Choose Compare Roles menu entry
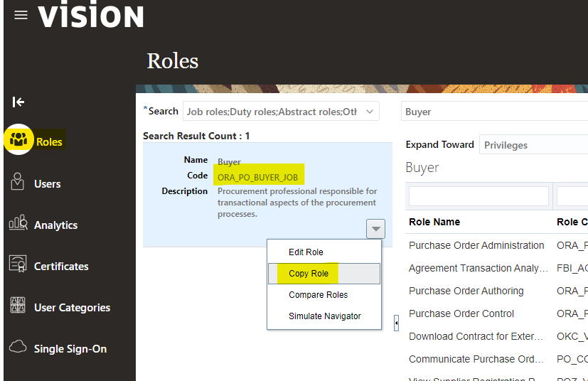The height and width of the screenshot is (381, 588). click(318, 295)
